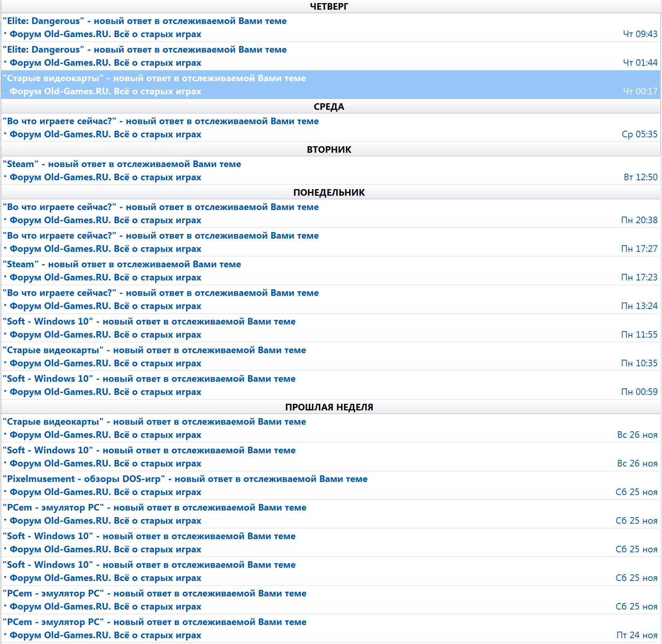This screenshot has width=662, height=644.
Task: Select the message timestamped Чт 01:44
Action: 331,56
